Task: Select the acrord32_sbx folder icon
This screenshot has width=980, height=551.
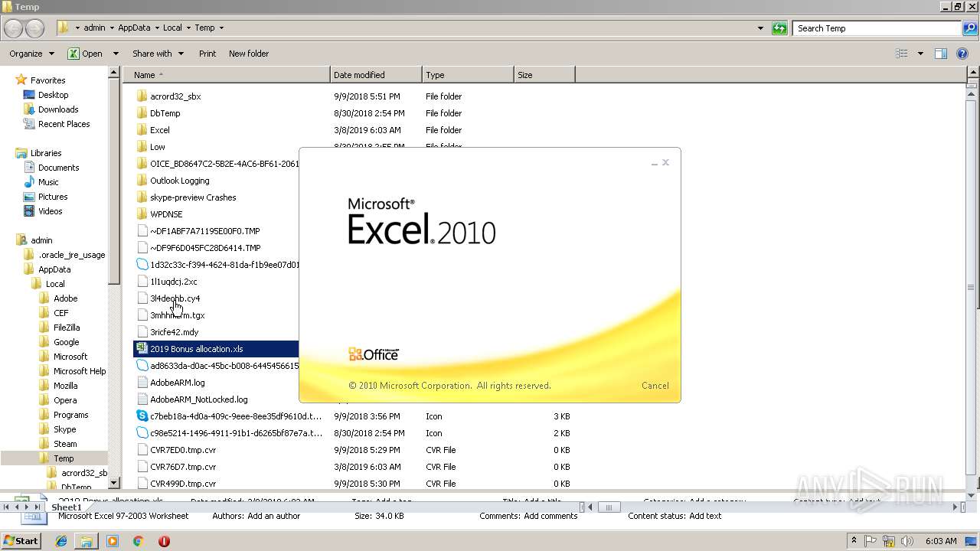Action: (142, 96)
